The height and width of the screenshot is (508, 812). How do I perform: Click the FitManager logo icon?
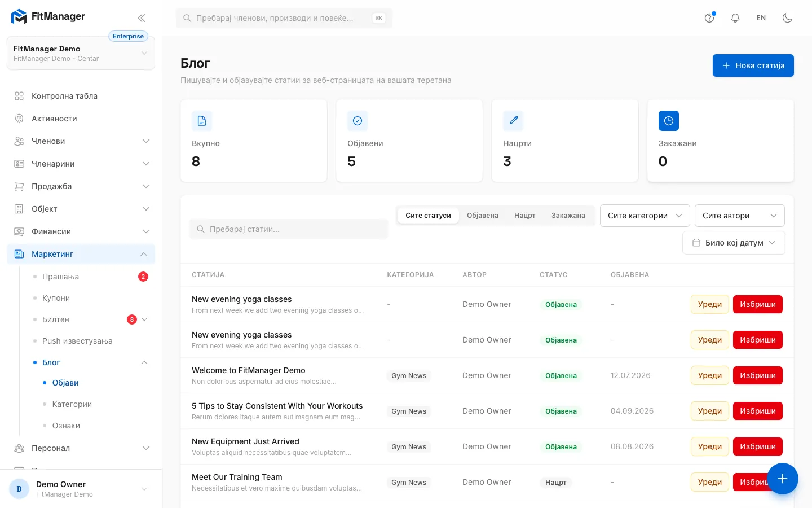(19, 16)
